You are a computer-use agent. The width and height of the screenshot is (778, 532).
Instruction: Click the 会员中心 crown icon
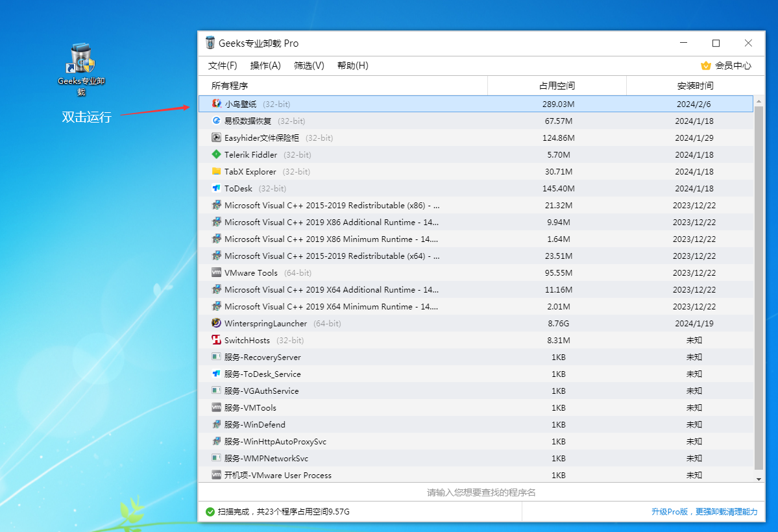click(x=706, y=66)
